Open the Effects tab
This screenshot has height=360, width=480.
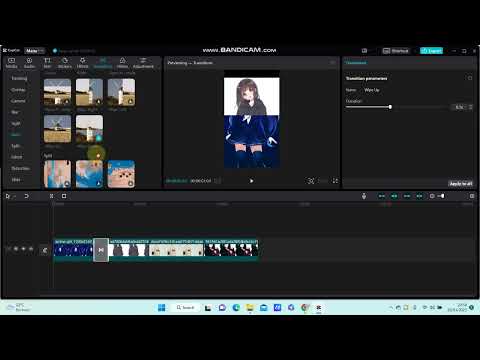83,63
